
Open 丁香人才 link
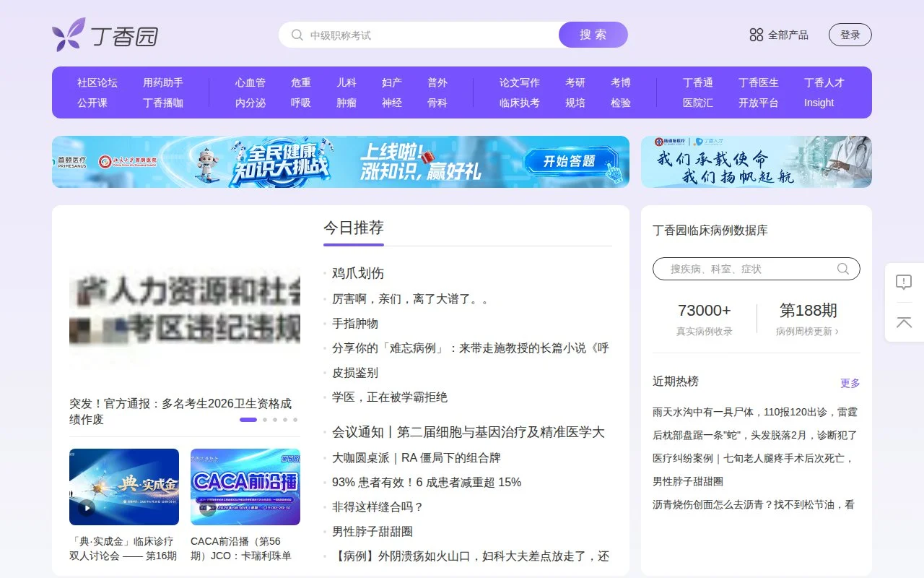pyautogui.click(x=824, y=82)
